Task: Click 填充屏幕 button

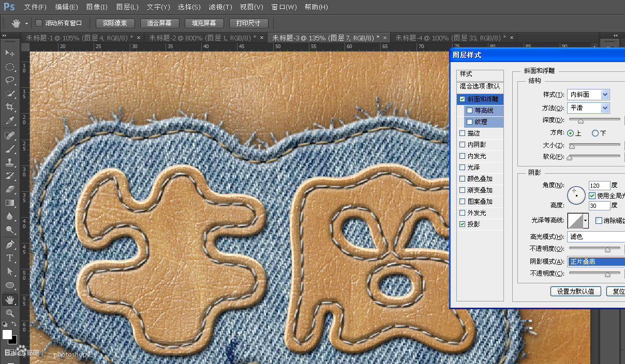Action: pos(204,23)
